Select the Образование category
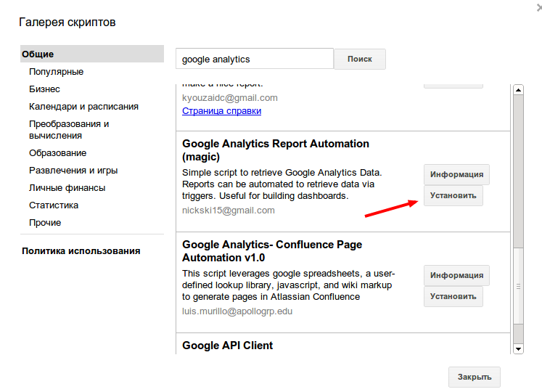542x392 pixels. tap(57, 152)
